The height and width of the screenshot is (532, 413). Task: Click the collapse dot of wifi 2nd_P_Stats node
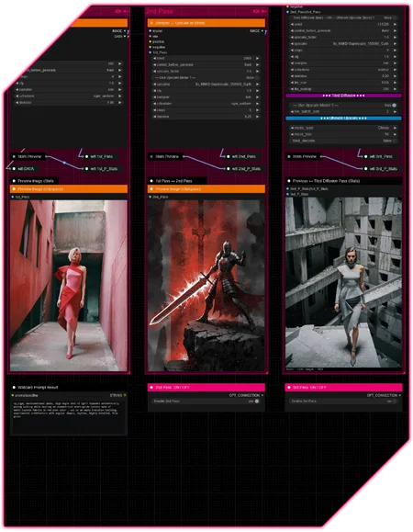pyautogui.click(x=228, y=169)
